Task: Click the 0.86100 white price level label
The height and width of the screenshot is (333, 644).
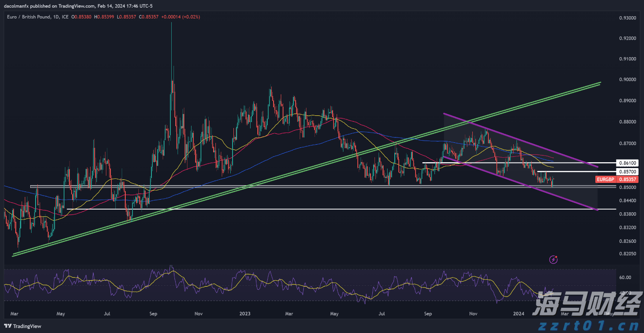Action: point(628,163)
